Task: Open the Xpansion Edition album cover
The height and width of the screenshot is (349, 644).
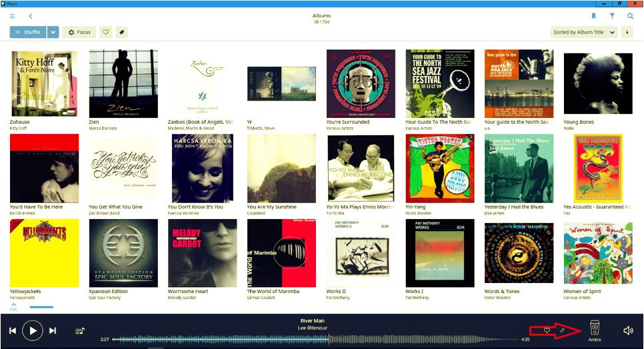Action: (x=123, y=253)
